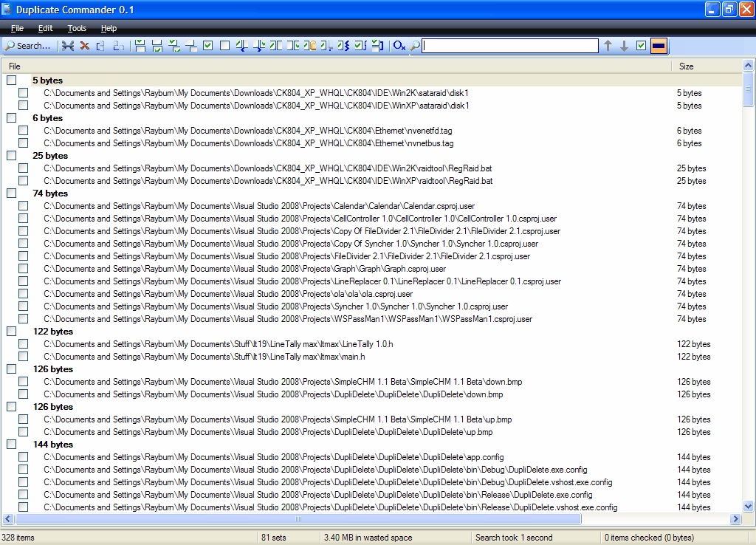Open the Edit menu
This screenshot has width=756, height=545.
[x=45, y=28]
